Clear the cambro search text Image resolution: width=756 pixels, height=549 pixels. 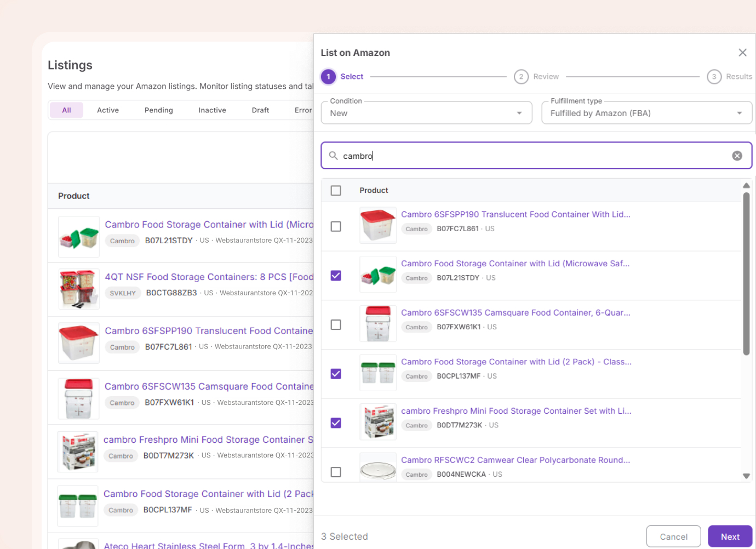click(737, 156)
